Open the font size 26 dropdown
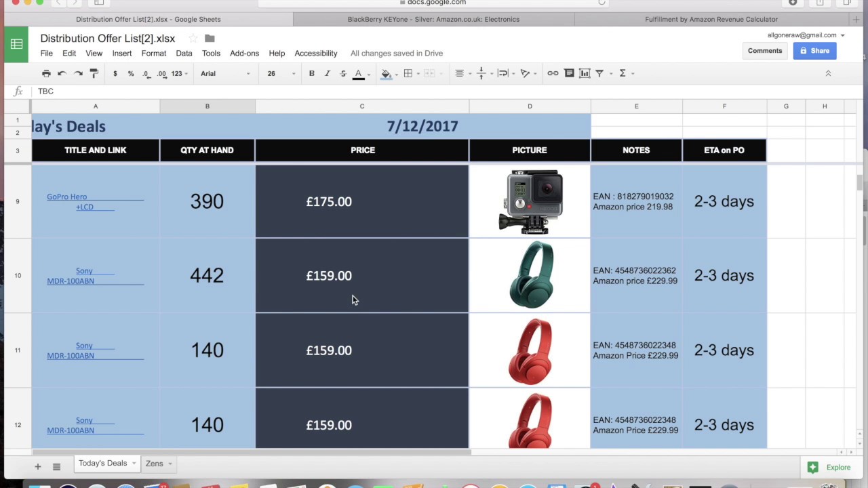 click(281, 73)
